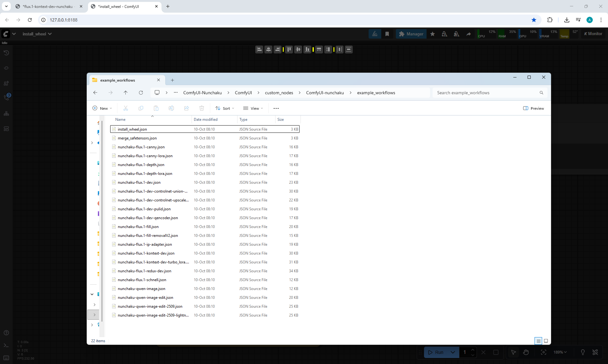Open the Sort dropdown
The height and width of the screenshot is (364, 608).
[x=225, y=108]
